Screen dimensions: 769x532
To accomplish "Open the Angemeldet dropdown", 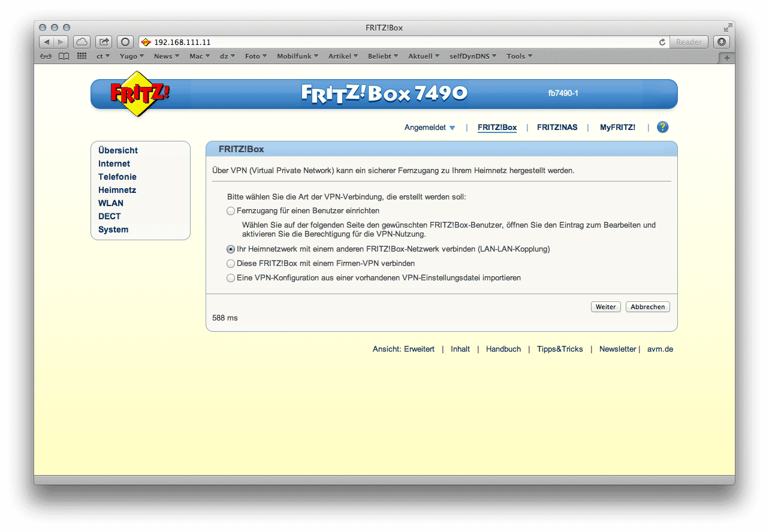I will pyautogui.click(x=430, y=128).
